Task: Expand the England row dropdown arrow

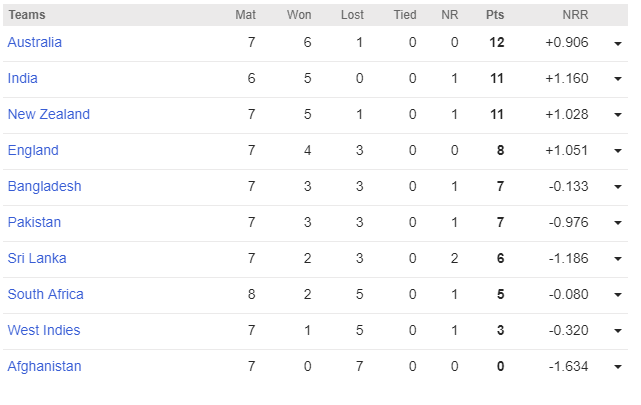Action: (618, 151)
